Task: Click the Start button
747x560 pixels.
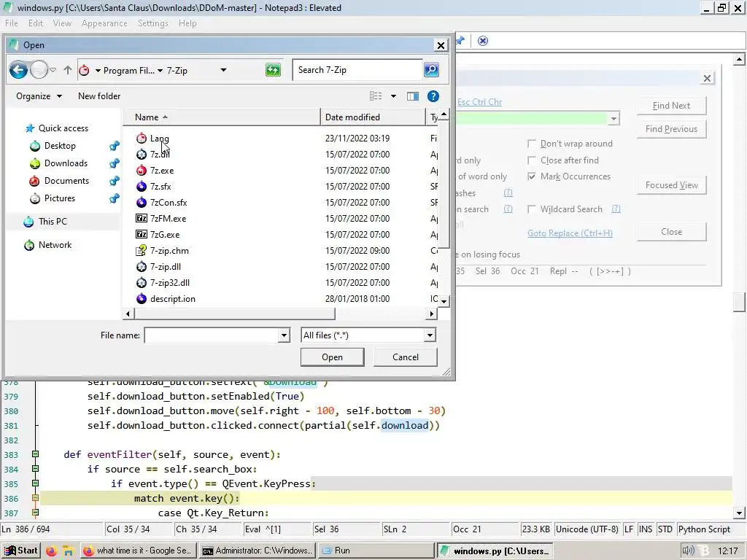Action: click(21, 551)
